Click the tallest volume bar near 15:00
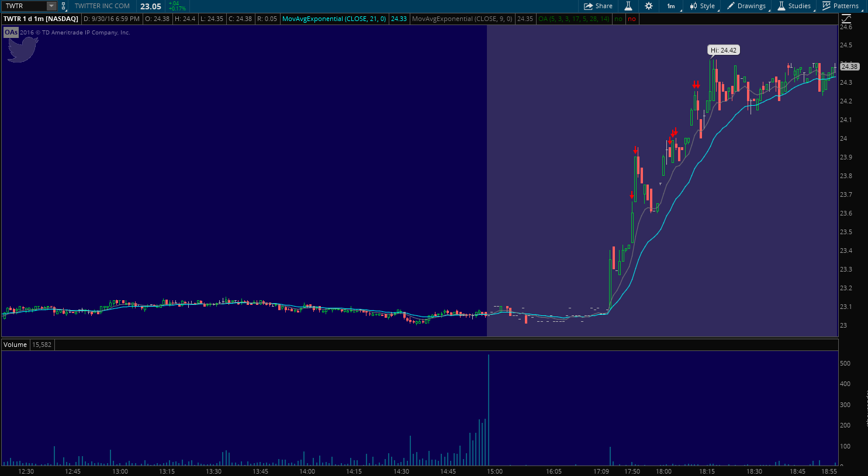868x476 pixels. click(488, 410)
